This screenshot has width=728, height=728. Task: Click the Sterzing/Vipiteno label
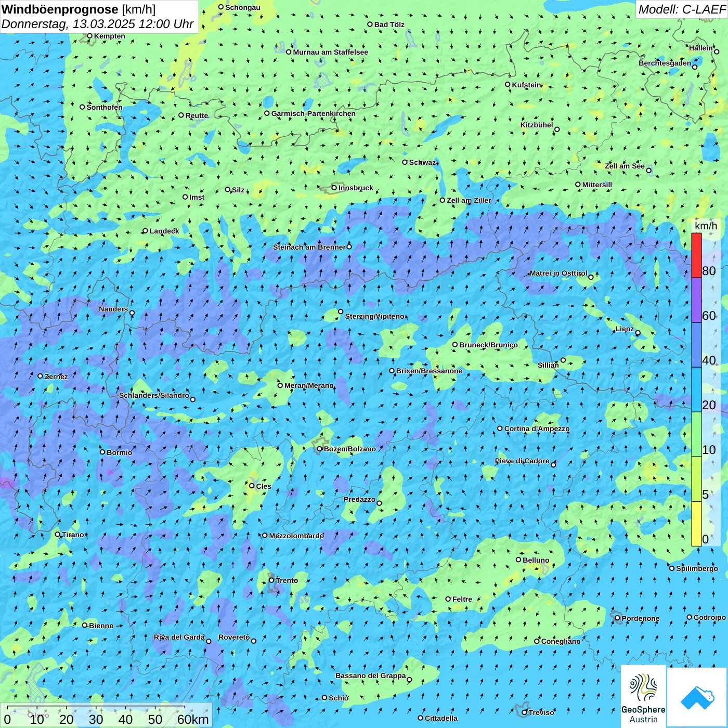pyautogui.click(x=374, y=316)
